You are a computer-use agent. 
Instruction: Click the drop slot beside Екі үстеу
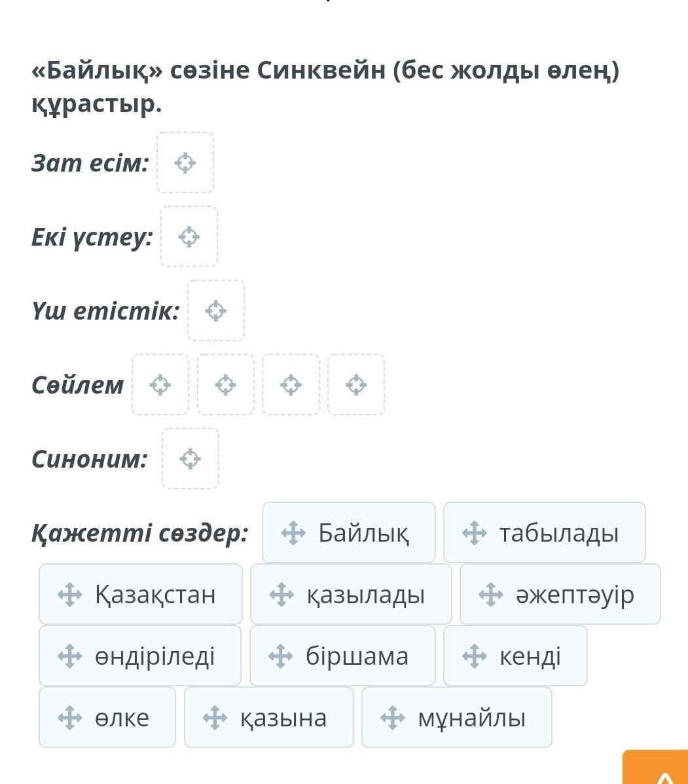click(x=189, y=236)
